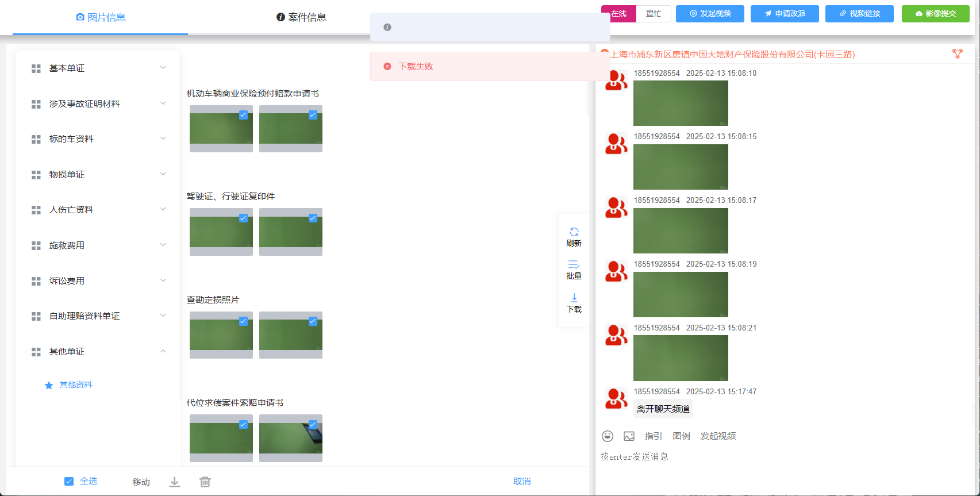Screen dimensions: 980x496
Task: Click 指引 in chat toolbar
Action: tap(654, 436)
